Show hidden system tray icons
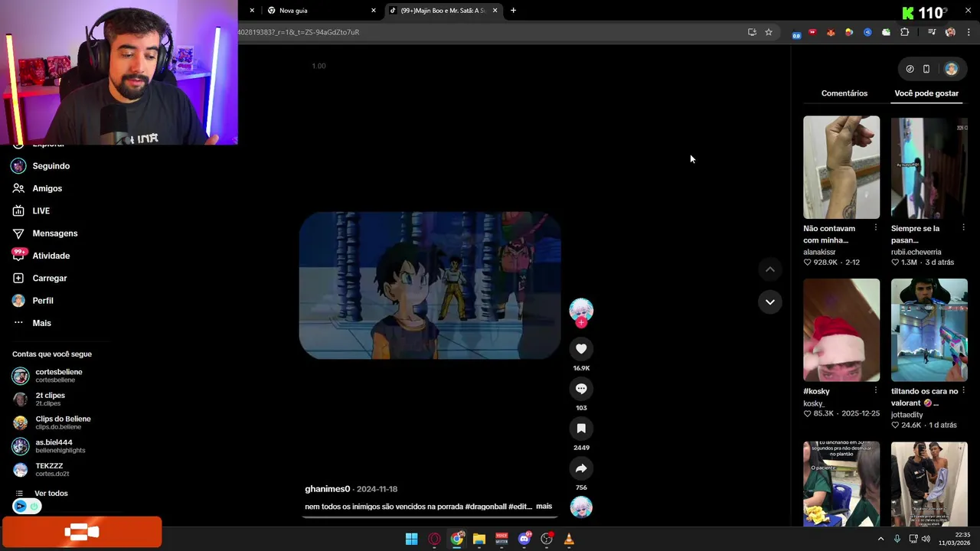 click(x=880, y=539)
